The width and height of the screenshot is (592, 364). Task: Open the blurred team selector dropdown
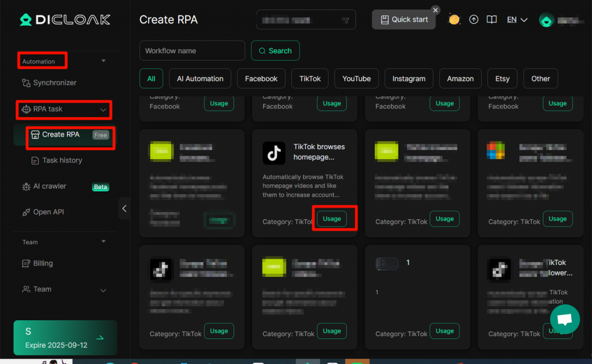[306, 20]
